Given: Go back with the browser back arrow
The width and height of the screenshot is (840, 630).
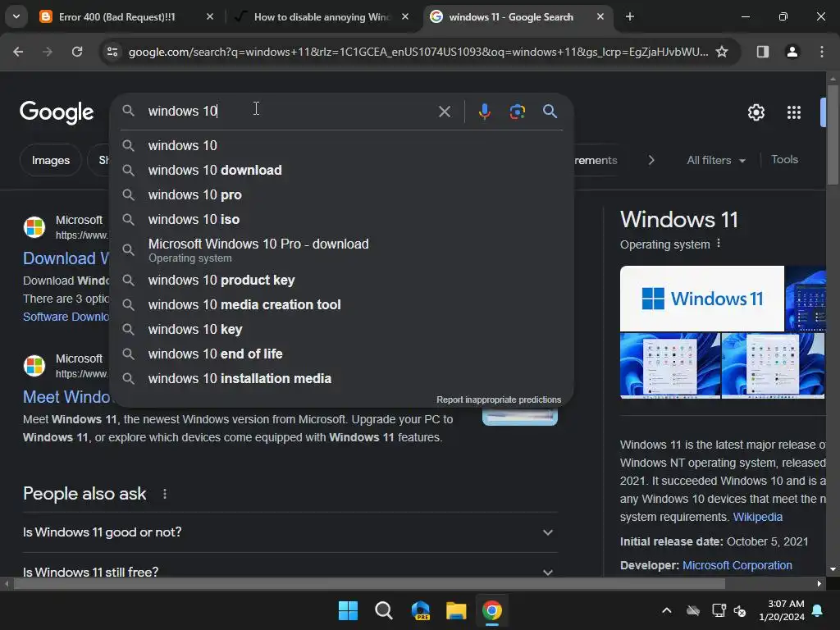Looking at the screenshot, I should 18,52.
